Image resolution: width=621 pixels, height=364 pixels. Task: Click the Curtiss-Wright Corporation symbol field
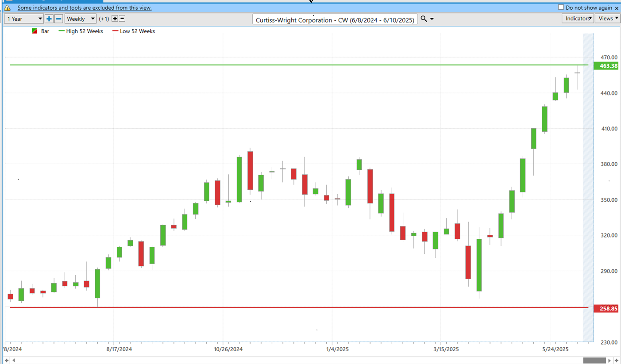[335, 20]
